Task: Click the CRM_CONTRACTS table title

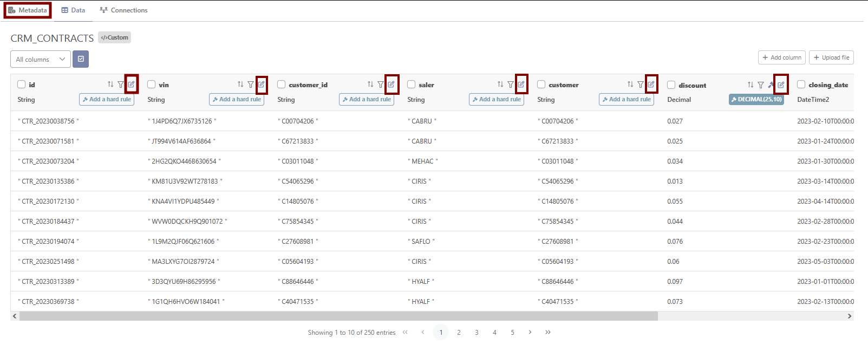Action: tap(52, 38)
